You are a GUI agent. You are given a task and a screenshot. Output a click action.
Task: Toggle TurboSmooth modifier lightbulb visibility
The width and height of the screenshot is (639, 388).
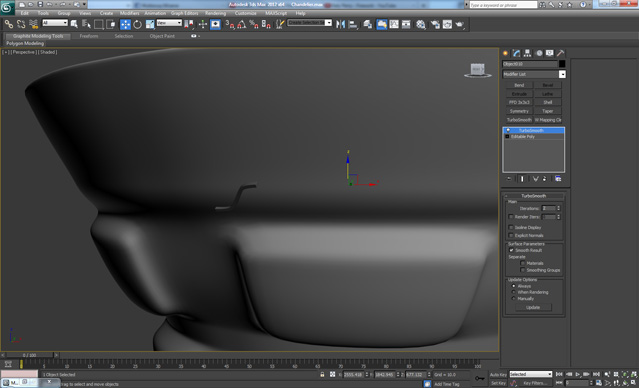[508, 130]
